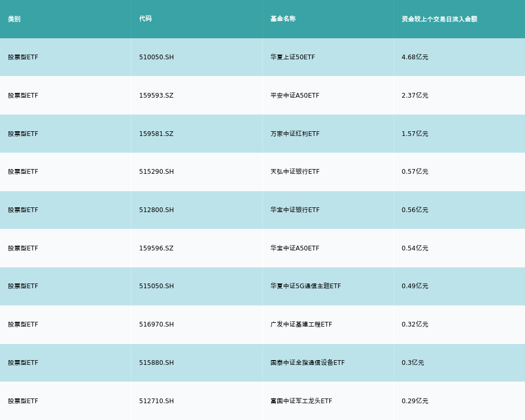Select the 国泰中证全指通信设备ETF cell
This screenshot has width=525, height=420.
point(308,363)
